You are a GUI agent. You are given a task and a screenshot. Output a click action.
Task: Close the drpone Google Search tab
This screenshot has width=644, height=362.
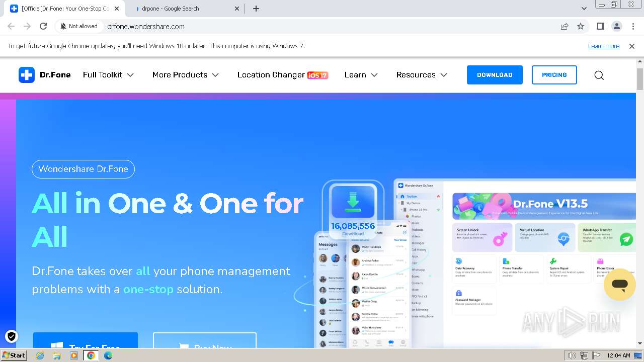pos(236,9)
